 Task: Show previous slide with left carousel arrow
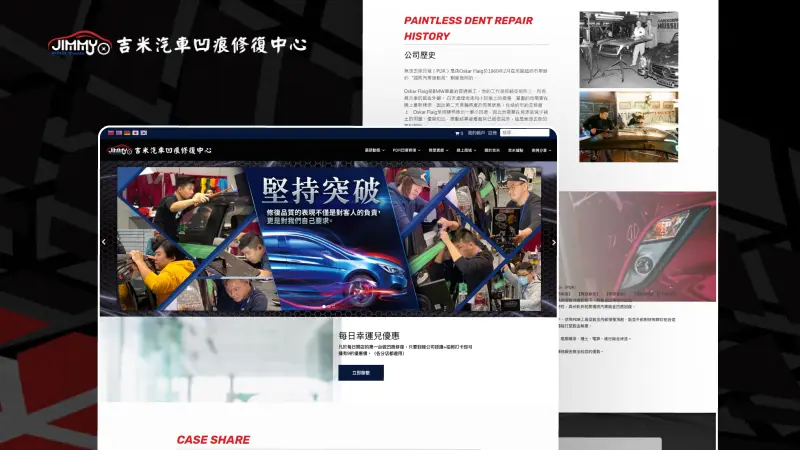pos(104,242)
